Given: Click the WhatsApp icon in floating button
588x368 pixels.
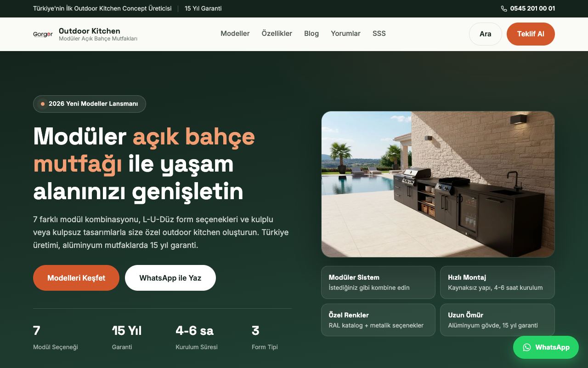Looking at the screenshot, I should click(527, 347).
